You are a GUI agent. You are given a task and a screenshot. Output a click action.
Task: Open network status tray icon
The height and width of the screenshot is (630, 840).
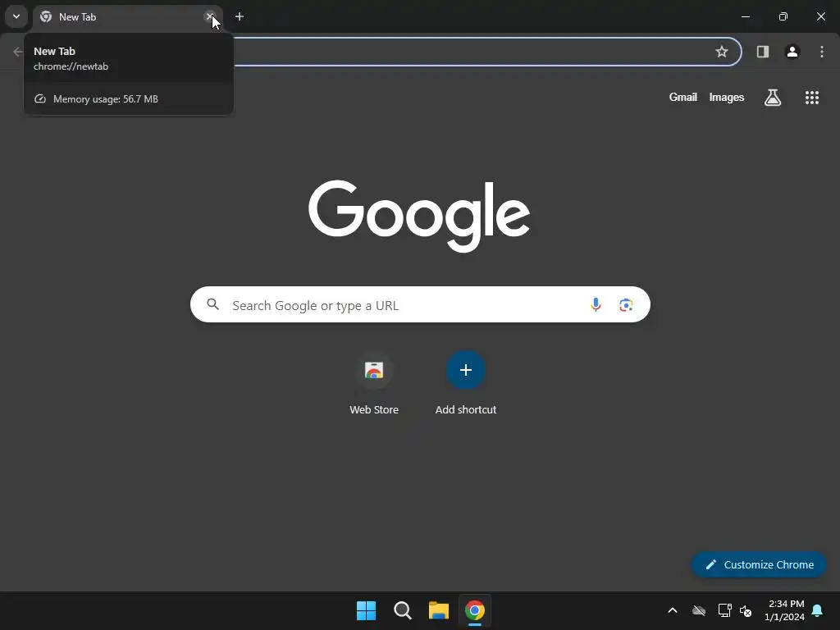click(x=724, y=610)
